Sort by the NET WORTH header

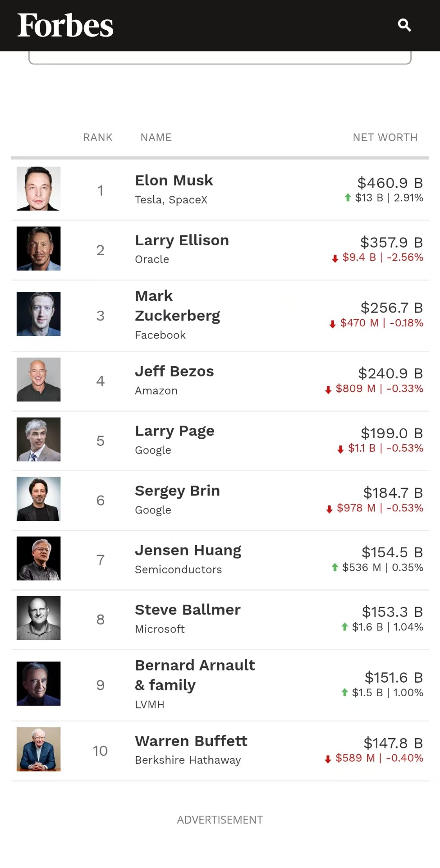(385, 138)
